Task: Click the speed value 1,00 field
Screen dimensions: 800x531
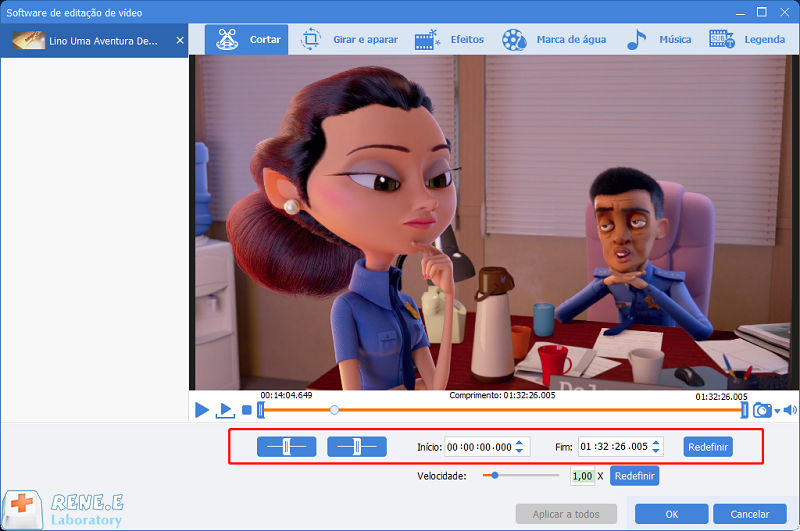Action: tap(582, 476)
